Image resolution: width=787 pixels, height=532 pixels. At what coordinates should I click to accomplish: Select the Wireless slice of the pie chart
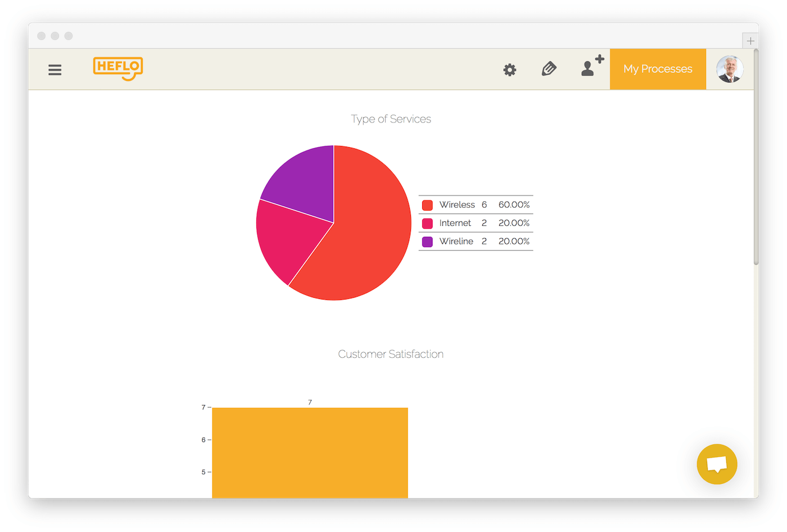pyautogui.click(x=371, y=225)
